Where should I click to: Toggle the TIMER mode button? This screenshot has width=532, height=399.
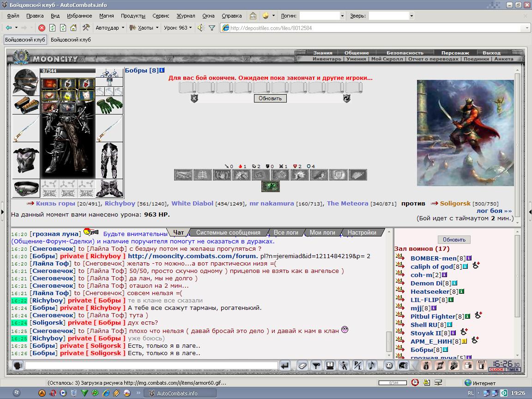click(x=512, y=369)
